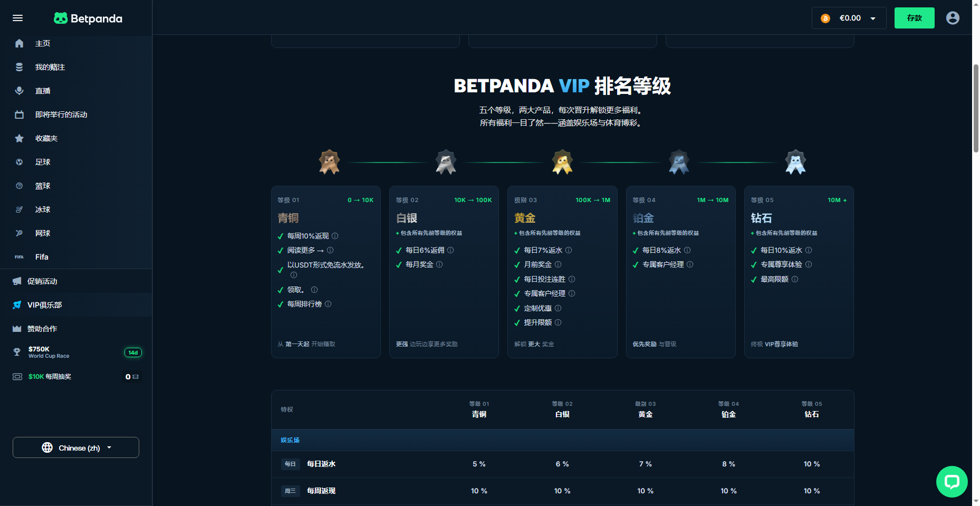Image resolution: width=980 pixels, height=506 pixels.
Task: Open the €0.00 balance dropdown
Action: coord(849,18)
